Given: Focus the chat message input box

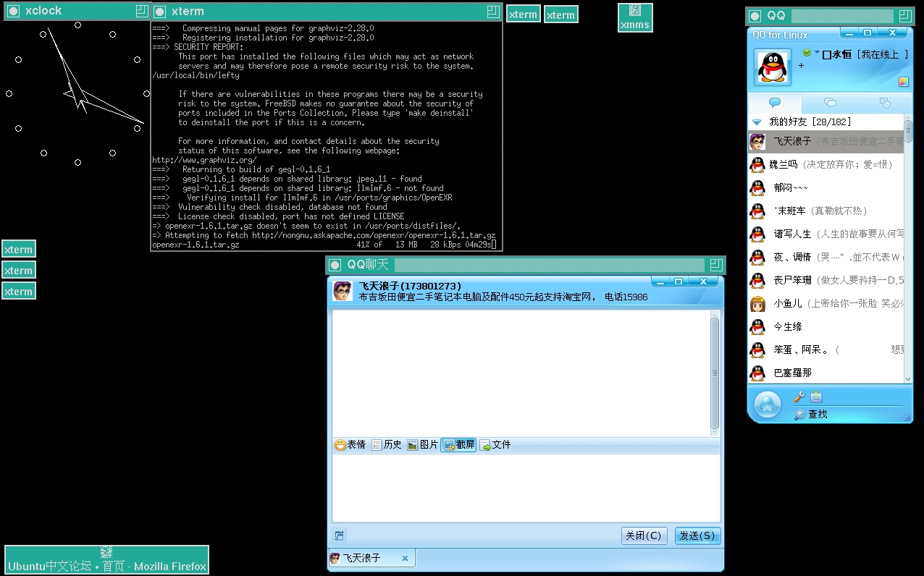Looking at the screenshot, I should pyautogui.click(x=526, y=488).
